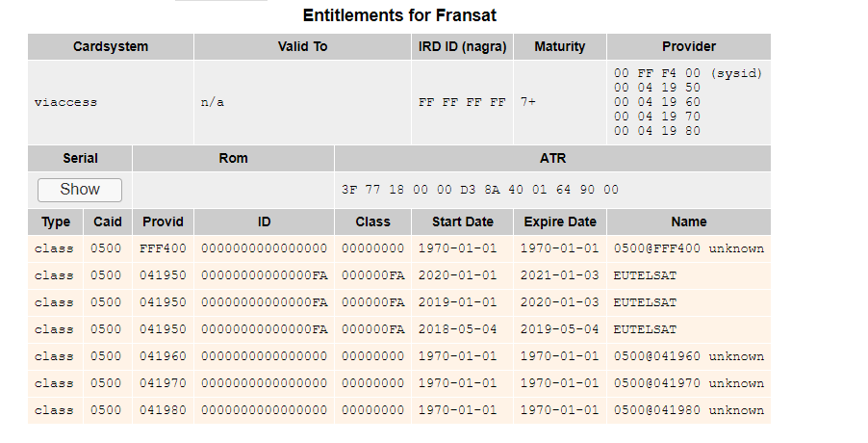Image resolution: width=868 pixels, height=443 pixels.
Task: Click the Start Date column header
Action: pyautogui.click(x=462, y=221)
